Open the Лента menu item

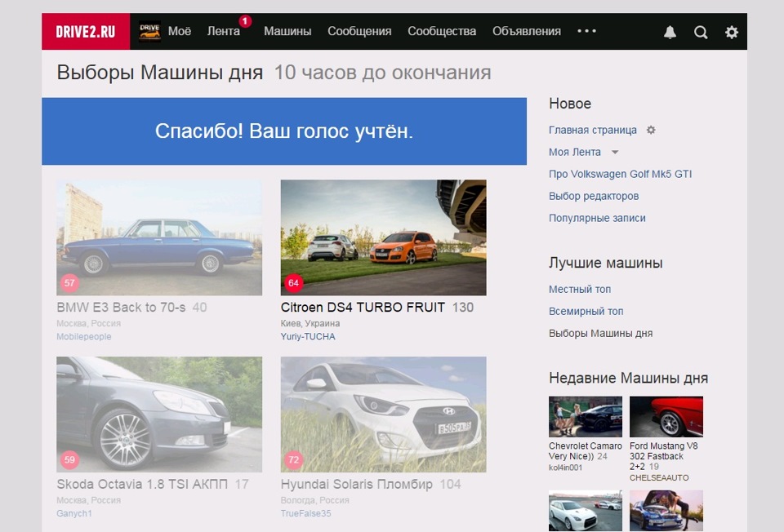click(224, 31)
